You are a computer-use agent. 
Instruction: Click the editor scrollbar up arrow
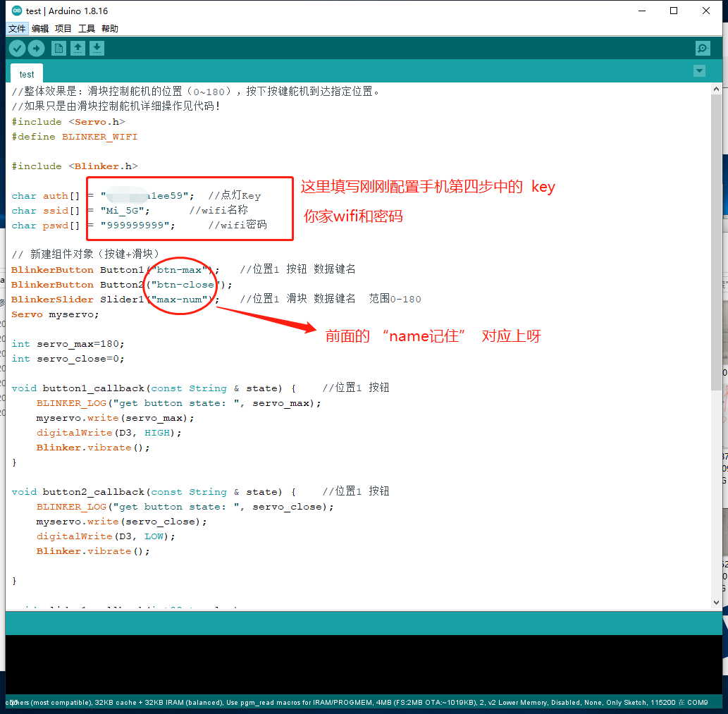(x=716, y=89)
